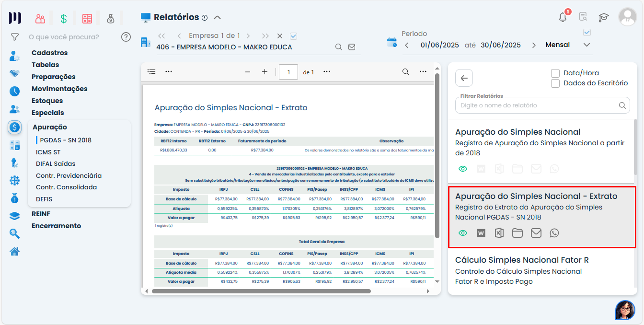Advance to the next period arrow

[534, 45]
